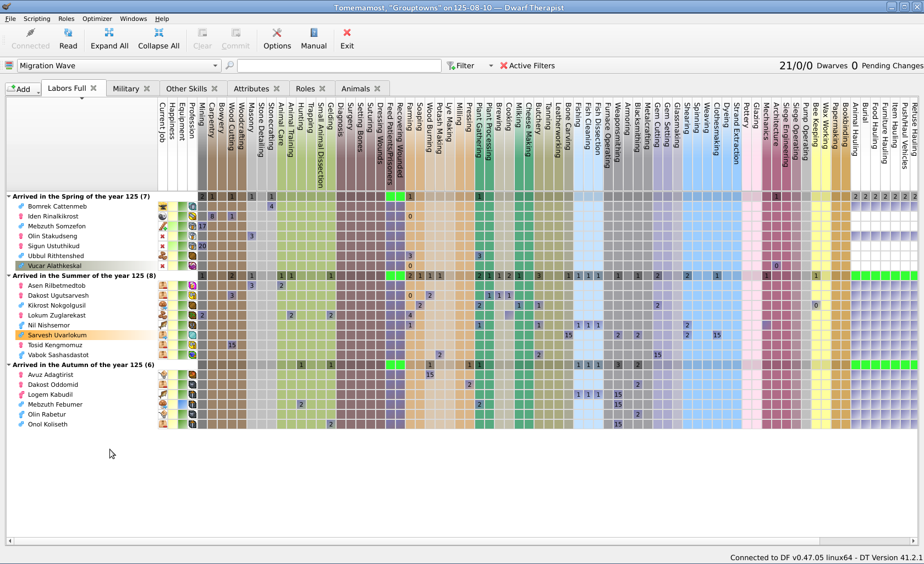Image resolution: width=924 pixels, height=564 pixels.
Task: Click Mebzuth Febumer's blue equipment swatch
Action: tap(183, 404)
